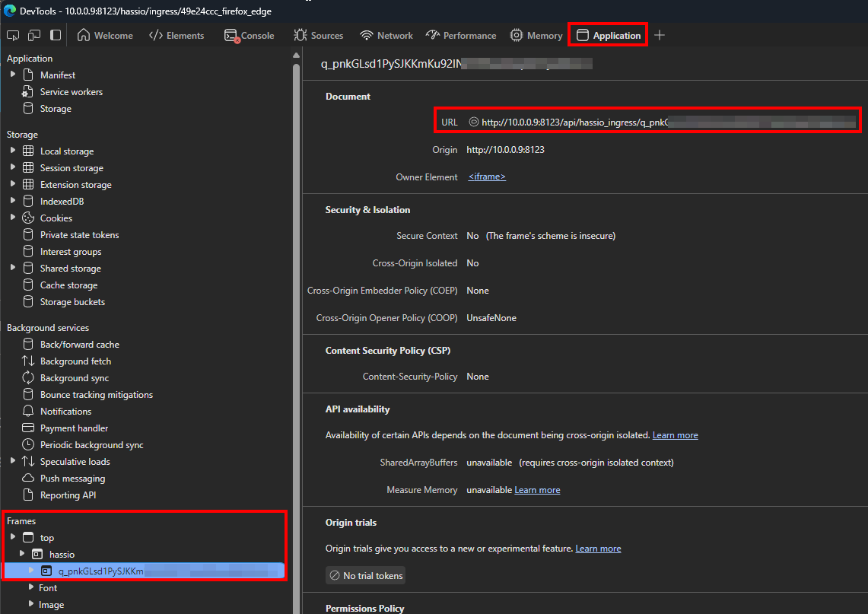Open the Network tab
Screen dimensions: 868x614
(x=386, y=36)
